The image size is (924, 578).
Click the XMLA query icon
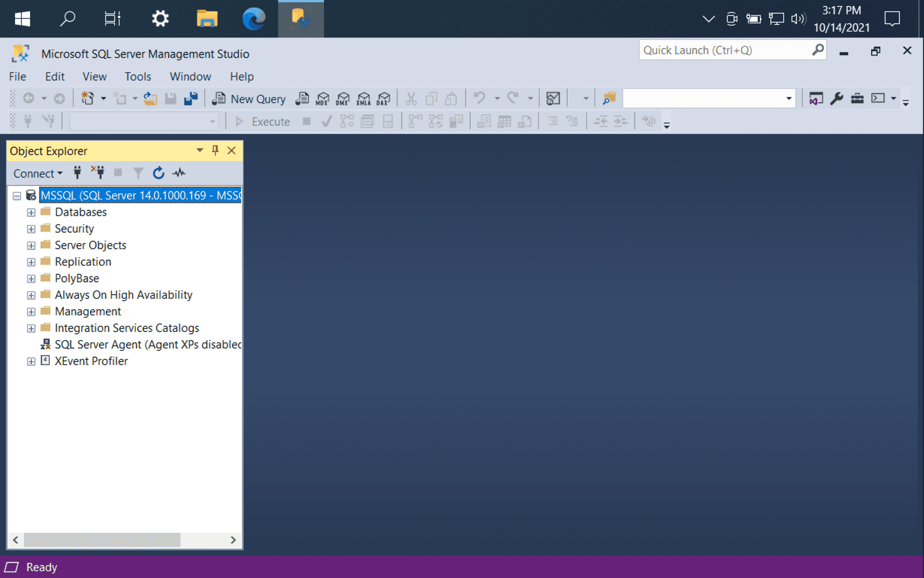(363, 98)
